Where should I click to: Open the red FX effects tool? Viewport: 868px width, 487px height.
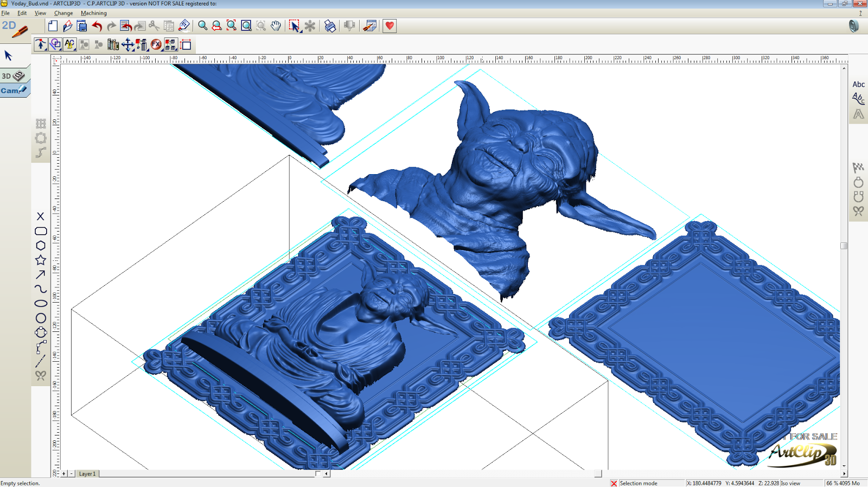pyautogui.click(x=156, y=44)
